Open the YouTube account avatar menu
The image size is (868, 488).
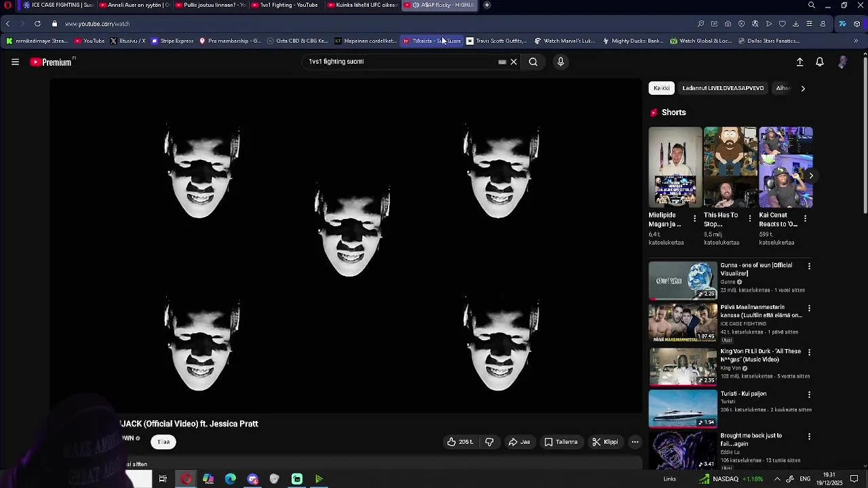842,62
